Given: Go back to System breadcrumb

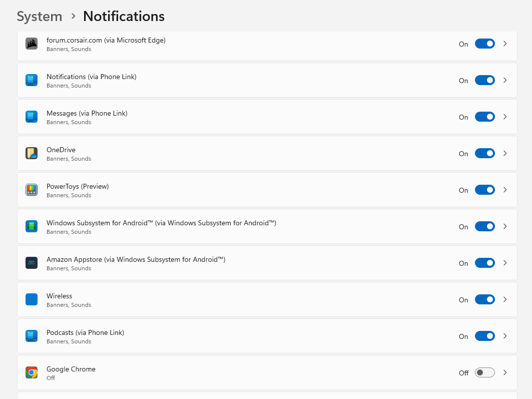Looking at the screenshot, I should pyautogui.click(x=40, y=17).
